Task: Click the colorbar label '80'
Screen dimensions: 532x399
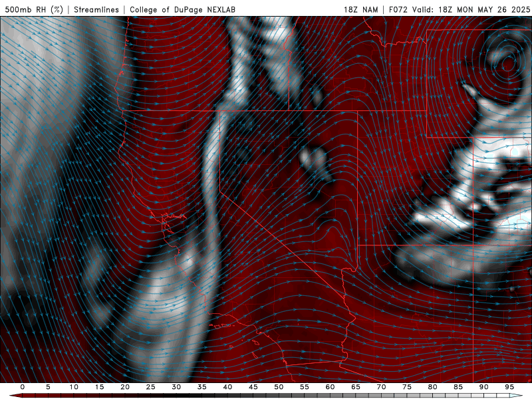Action: point(432,387)
